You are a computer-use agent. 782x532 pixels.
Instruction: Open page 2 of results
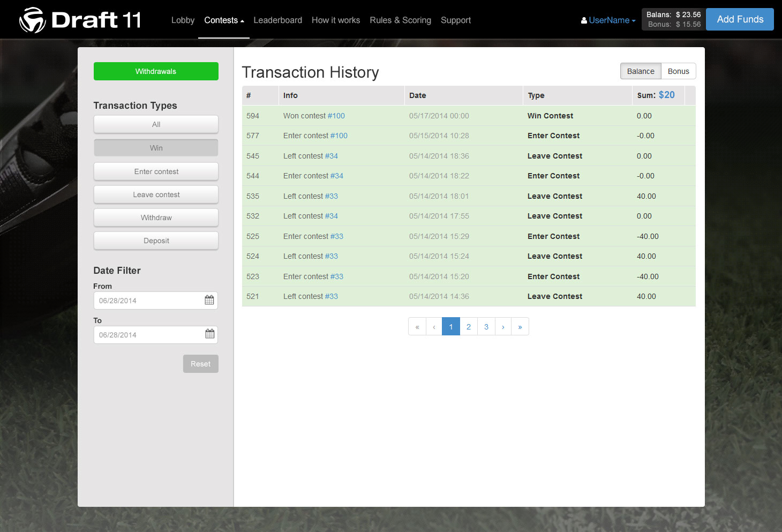469,326
